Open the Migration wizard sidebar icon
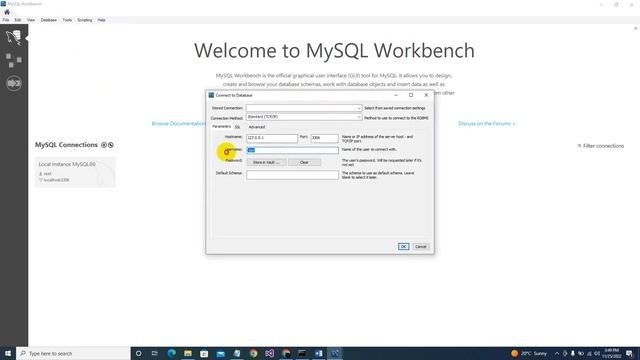Image resolution: width=640 pixels, height=360 pixels. coord(13,83)
